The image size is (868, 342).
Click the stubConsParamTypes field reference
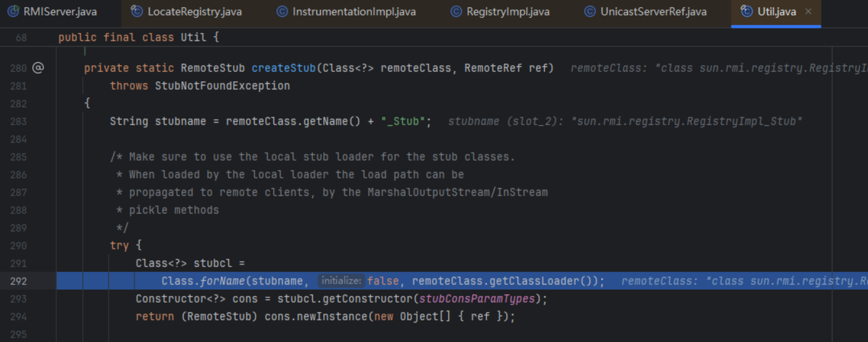tap(477, 299)
